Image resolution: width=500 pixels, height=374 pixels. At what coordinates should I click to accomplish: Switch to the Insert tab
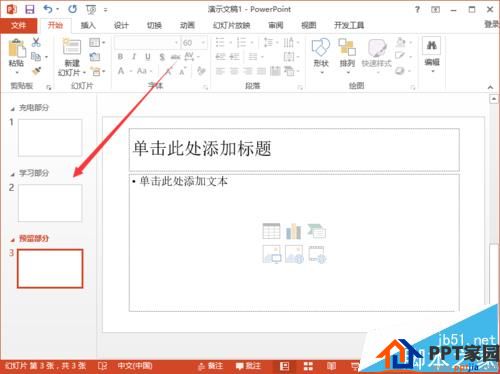point(88,25)
